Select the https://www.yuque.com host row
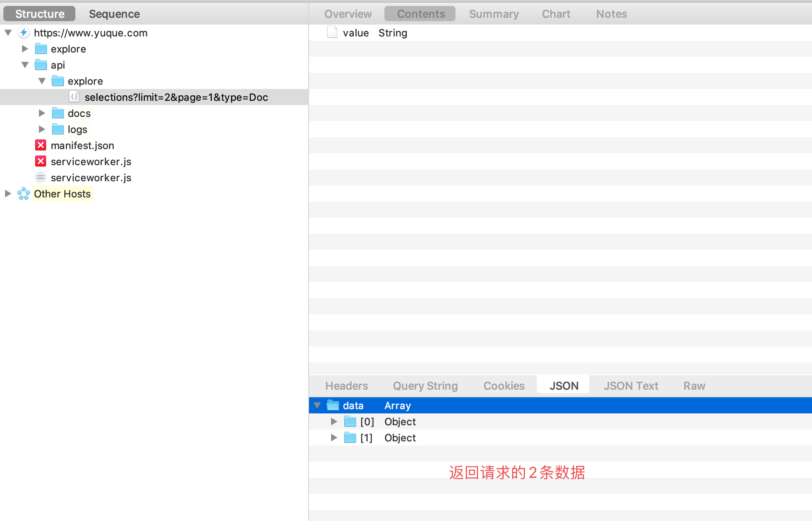Image resolution: width=812 pixels, height=521 pixels. pos(91,33)
